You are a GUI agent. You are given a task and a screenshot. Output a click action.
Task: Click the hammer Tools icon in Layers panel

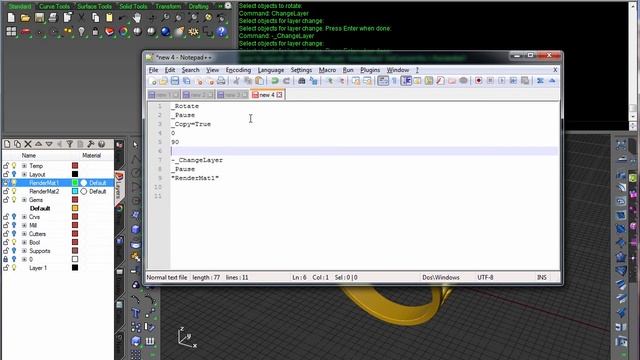[91, 144]
